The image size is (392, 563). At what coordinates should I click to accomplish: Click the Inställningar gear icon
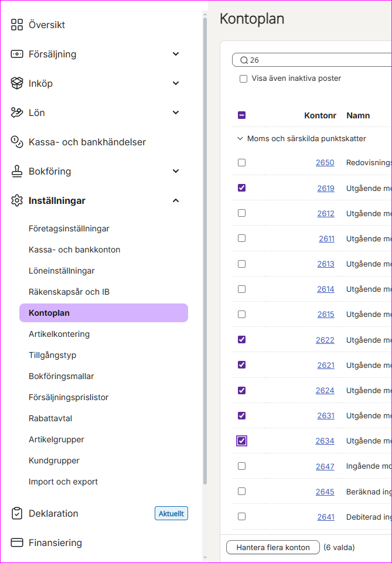[17, 200]
